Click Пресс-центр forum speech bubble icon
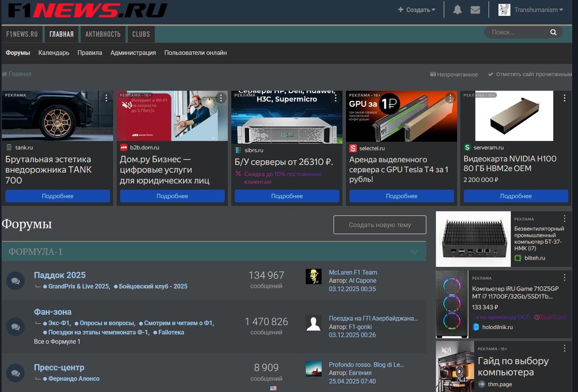This screenshot has height=392, width=578. (x=15, y=373)
